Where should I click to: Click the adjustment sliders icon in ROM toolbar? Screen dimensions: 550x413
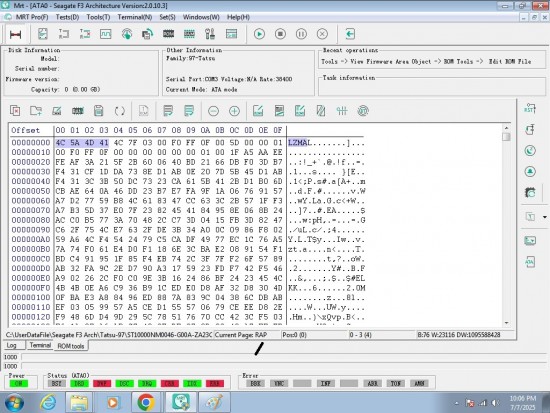342,111
